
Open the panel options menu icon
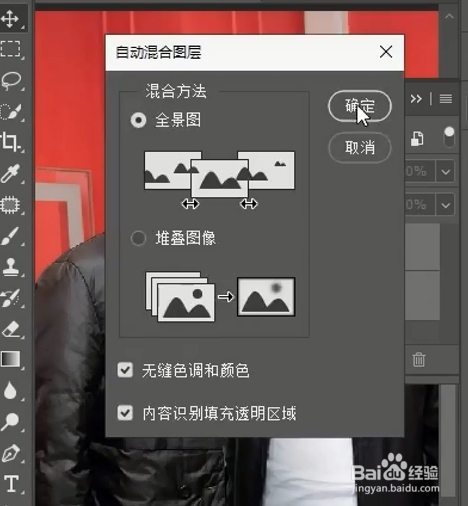(x=446, y=99)
